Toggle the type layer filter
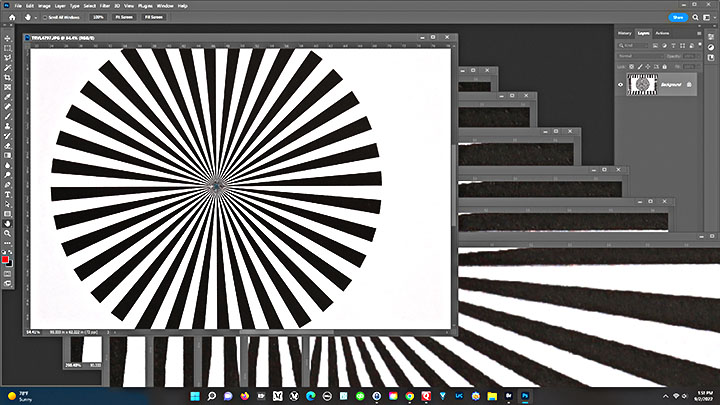Screen dimensions: 720x405 pyautogui.click(x=673, y=45)
